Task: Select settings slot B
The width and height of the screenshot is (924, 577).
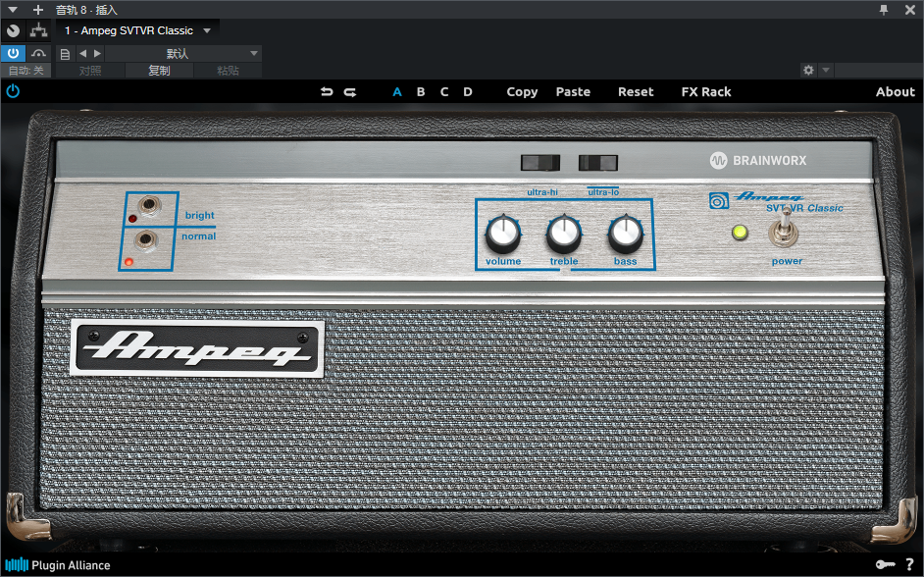Action: click(421, 92)
